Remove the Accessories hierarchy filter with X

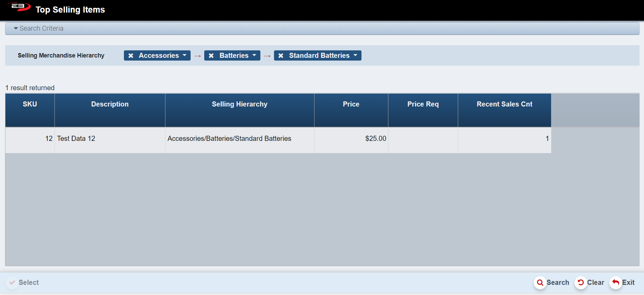point(131,55)
